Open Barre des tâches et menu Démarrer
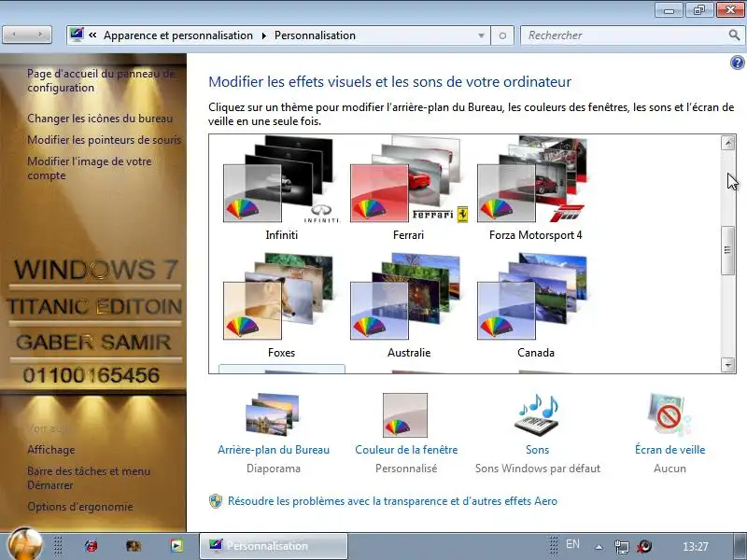 [x=89, y=478]
